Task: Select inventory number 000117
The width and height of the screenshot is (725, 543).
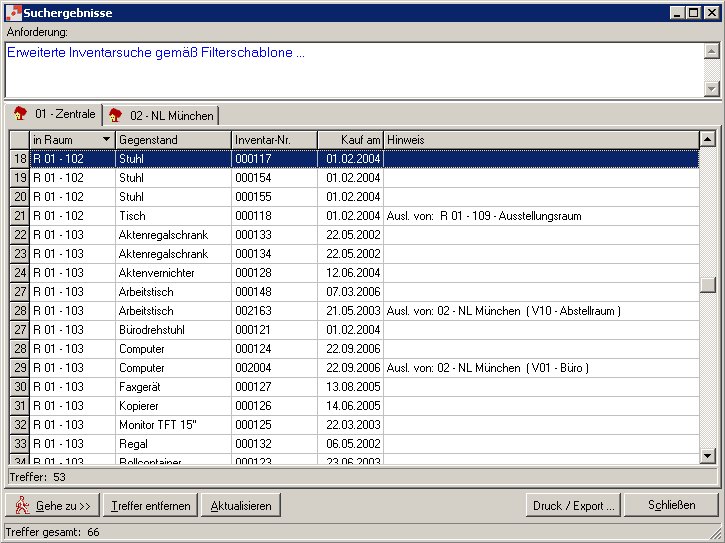Action: [x=253, y=159]
